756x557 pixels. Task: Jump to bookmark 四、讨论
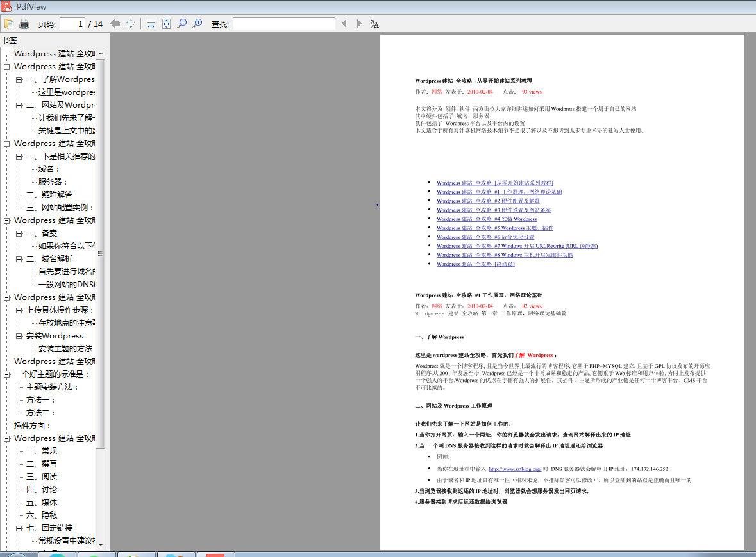[42, 490]
